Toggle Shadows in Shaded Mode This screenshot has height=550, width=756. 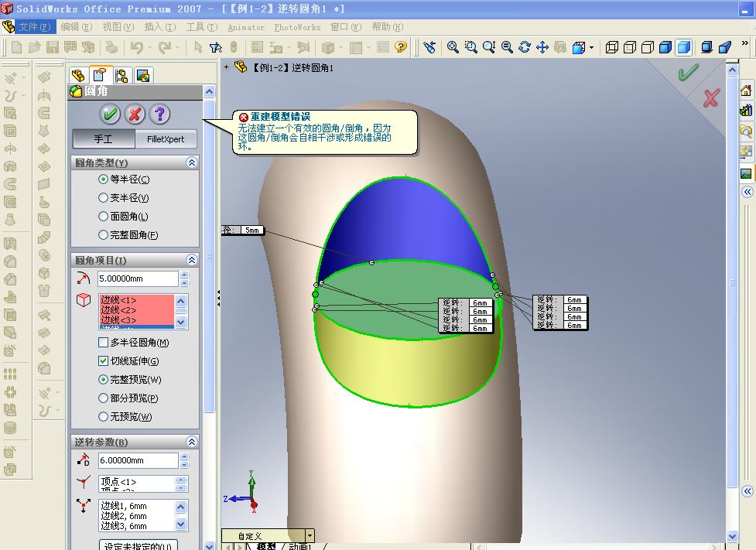point(706,47)
